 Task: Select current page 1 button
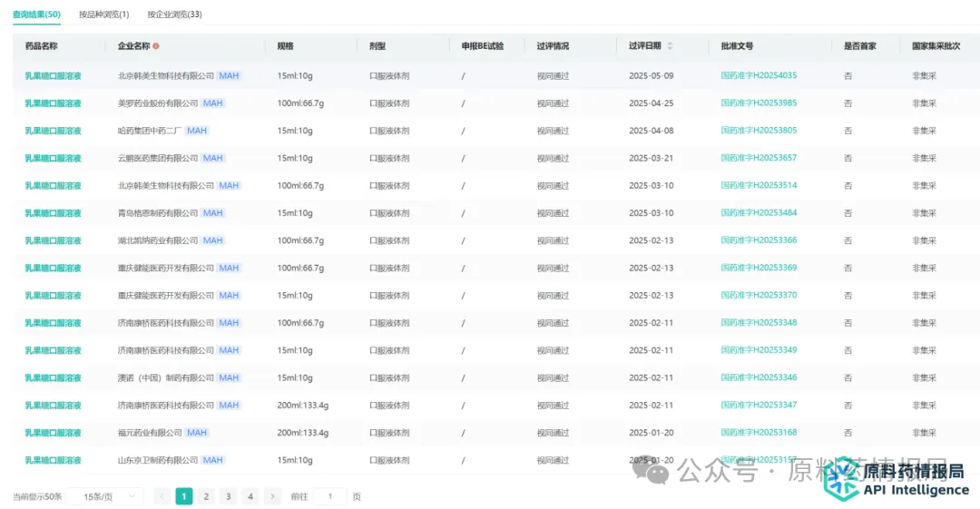click(x=184, y=496)
